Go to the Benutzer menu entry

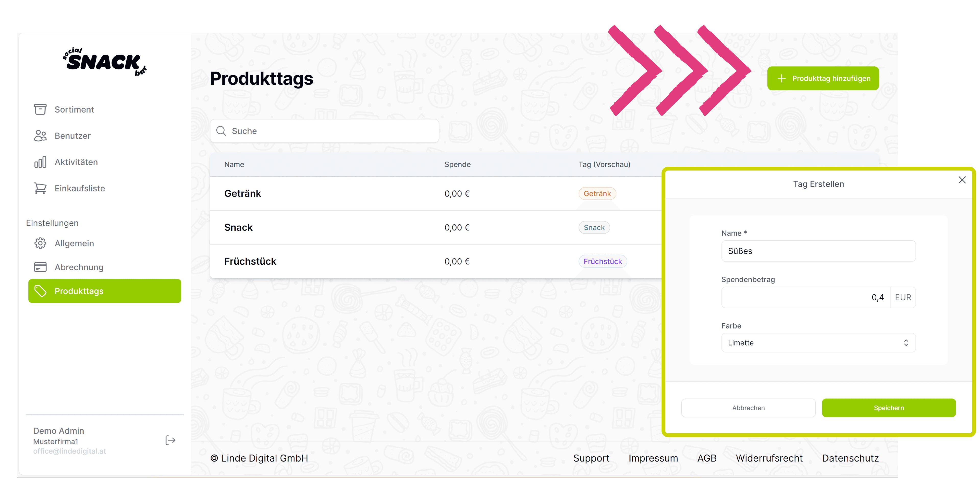tap(73, 136)
